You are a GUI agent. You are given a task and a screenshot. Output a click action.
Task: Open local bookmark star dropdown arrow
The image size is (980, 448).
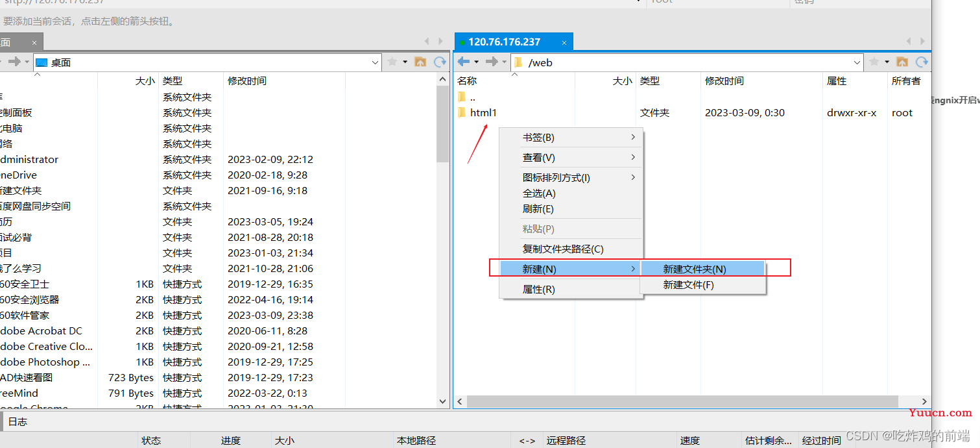coord(405,62)
